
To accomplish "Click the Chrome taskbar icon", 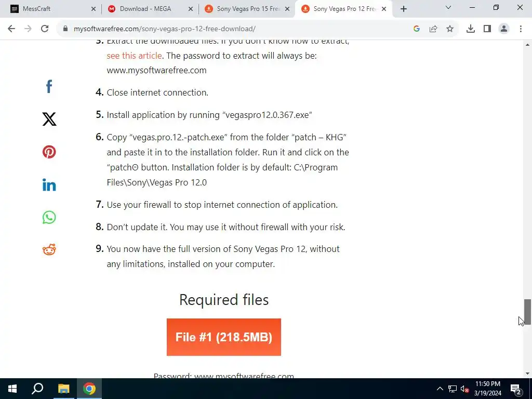I will pyautogui.click(x=89, y=389).
